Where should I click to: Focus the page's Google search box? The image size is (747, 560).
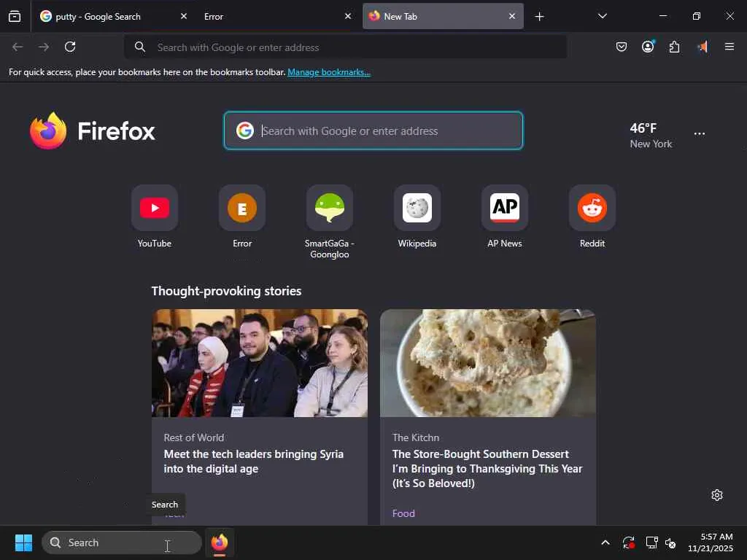(x=373, y=131)
